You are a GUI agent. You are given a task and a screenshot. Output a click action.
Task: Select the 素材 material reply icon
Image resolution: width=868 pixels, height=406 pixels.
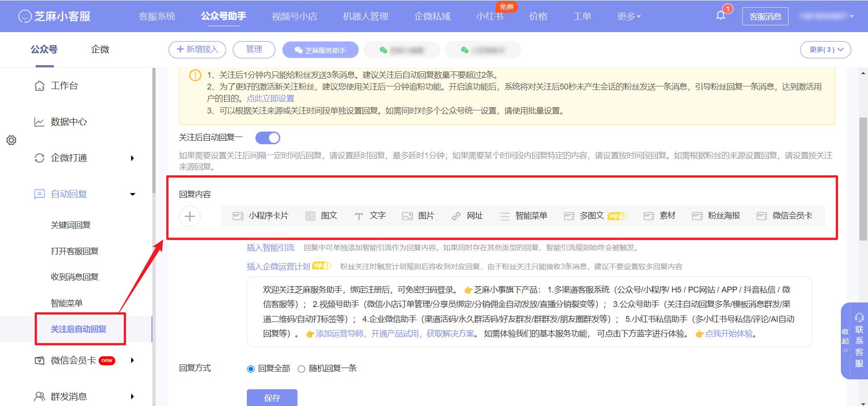[649, 216]
